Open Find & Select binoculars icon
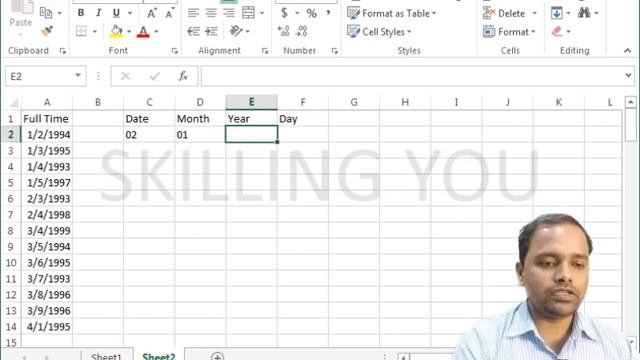Image resolution: width=640 pixels, height=360 pixels. 584,13
